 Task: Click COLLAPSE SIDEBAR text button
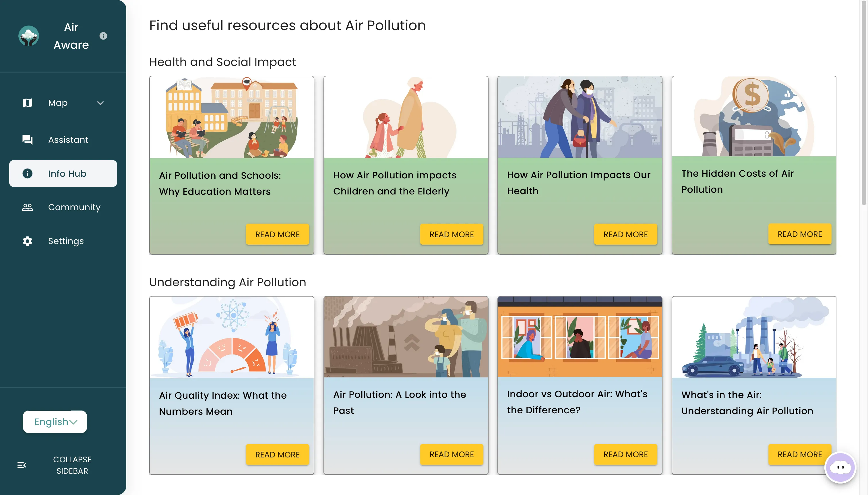click(x=72, y=465)
